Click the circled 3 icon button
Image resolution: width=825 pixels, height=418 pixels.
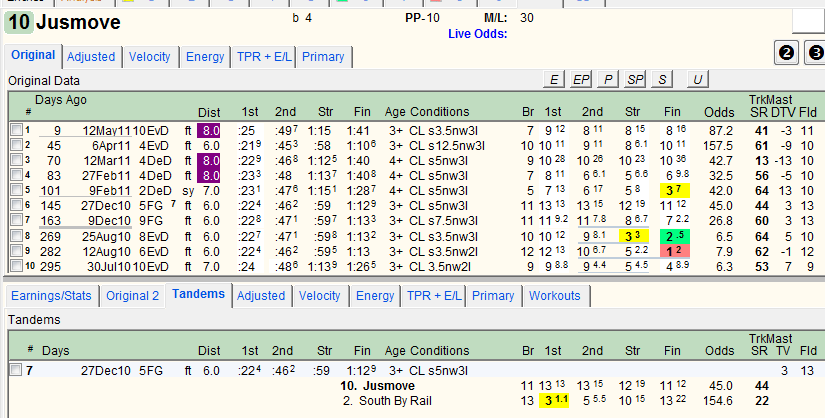[x=814, y=53]
